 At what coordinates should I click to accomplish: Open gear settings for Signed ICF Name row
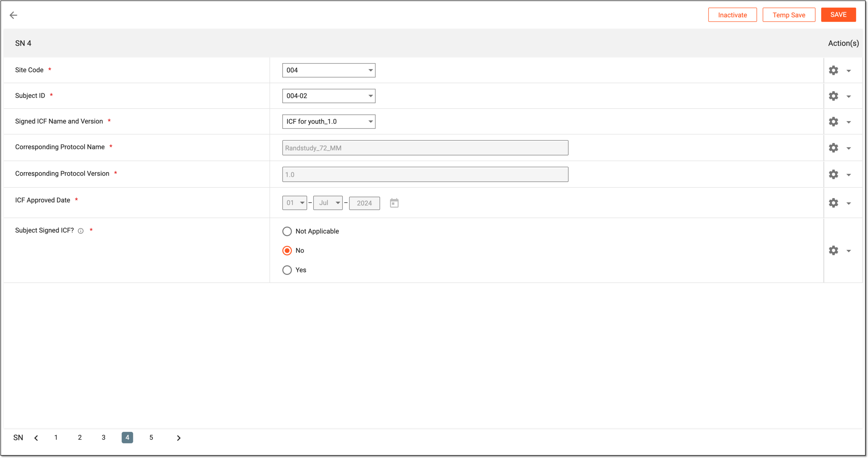coord(833,122)
